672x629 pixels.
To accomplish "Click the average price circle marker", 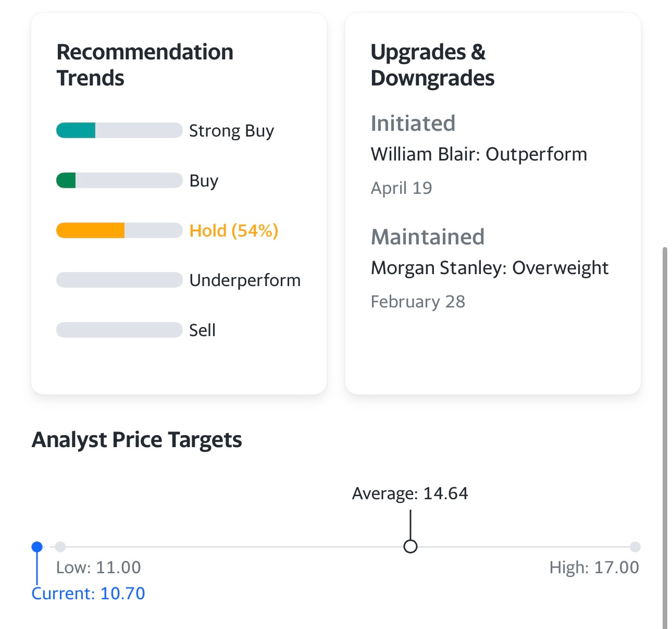I will 410,547.
